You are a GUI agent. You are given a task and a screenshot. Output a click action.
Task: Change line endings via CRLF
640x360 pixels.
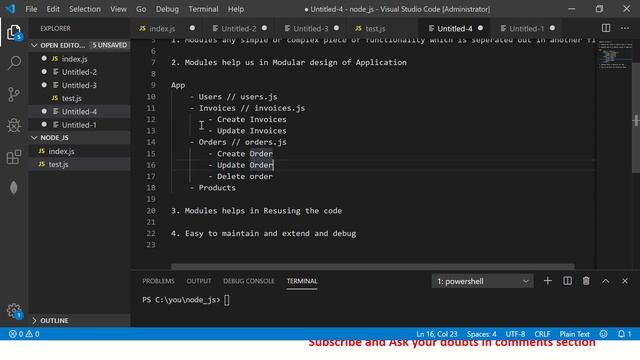(x=542, y=334)
